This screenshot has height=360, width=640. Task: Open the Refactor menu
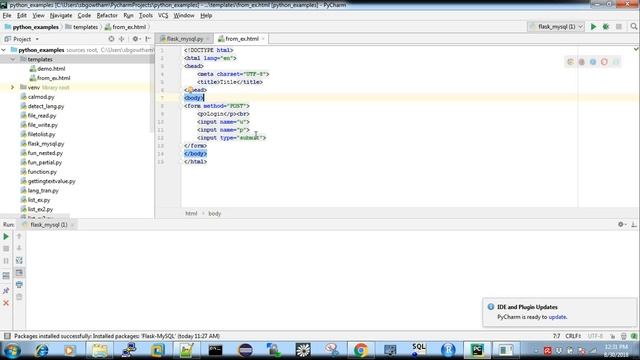[107, 16]
